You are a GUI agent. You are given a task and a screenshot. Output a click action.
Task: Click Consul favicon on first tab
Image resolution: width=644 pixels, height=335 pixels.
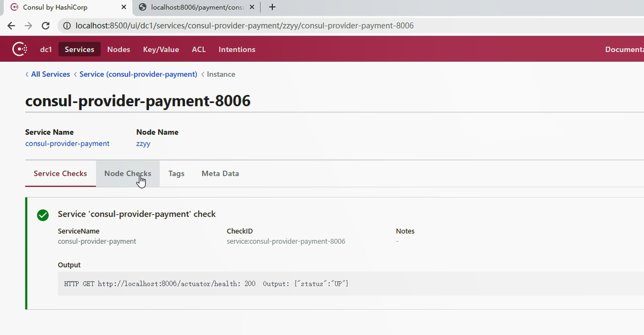(14, 7)
